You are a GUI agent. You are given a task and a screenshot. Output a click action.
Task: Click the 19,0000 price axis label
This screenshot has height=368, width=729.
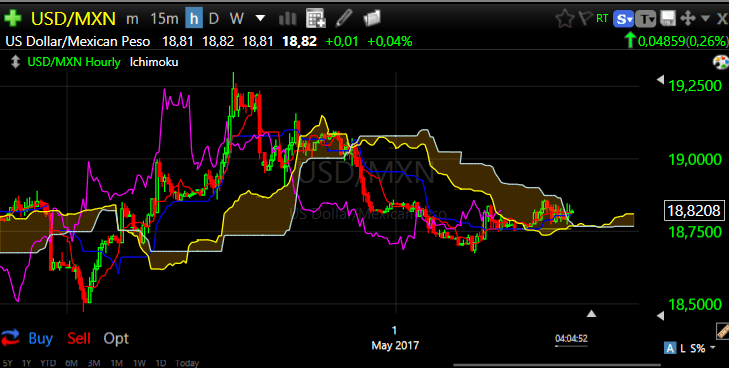[695, 159]
